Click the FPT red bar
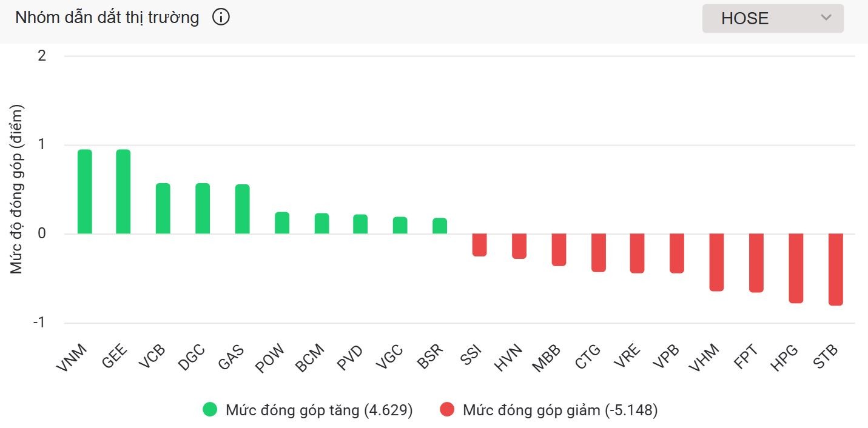The image size is (868, 428). [756, 262]
